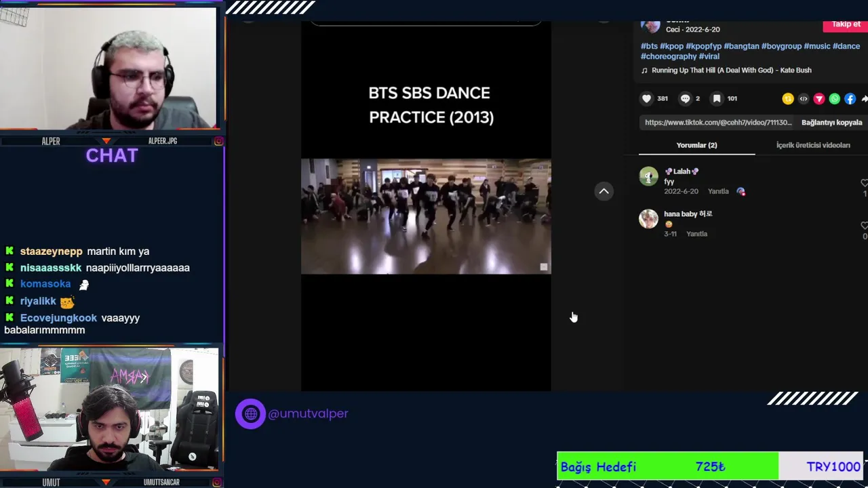Click the 725₺ donation amount
This screenshot has width=868, height=488.
(x=710, y=466)
